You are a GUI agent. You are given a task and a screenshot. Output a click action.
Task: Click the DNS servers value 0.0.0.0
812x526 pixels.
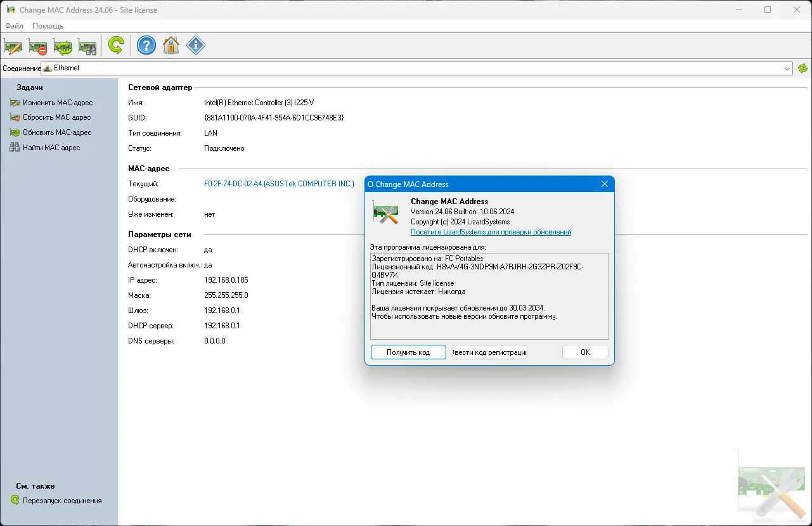[214, 341]
